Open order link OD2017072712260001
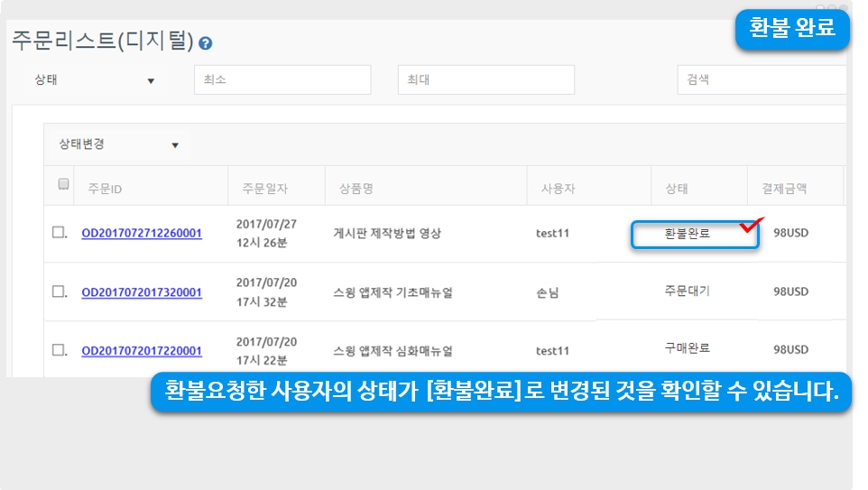 click(142, 234)
